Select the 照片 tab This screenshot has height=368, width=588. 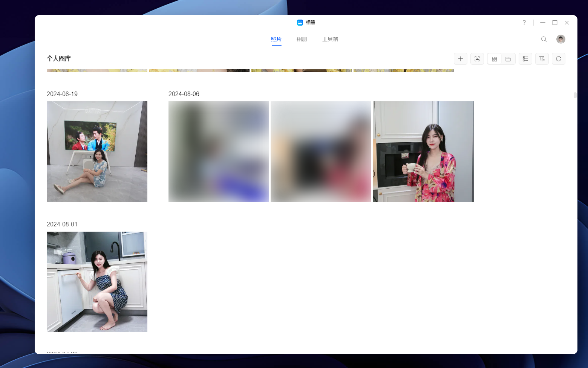276,39
